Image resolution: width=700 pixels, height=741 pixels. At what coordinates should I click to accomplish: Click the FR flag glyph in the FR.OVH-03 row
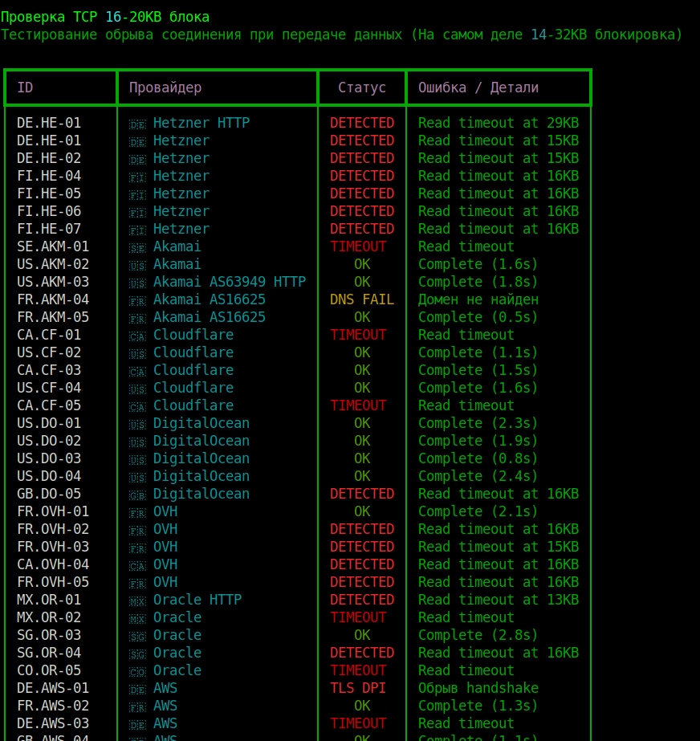[x=137, y=548]
